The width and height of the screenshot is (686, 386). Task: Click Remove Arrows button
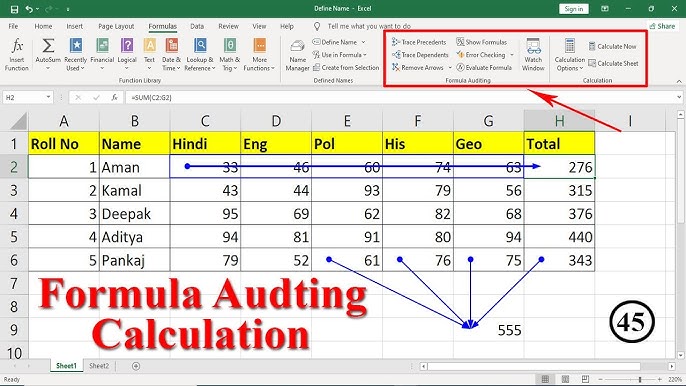[x=418, y=67]
